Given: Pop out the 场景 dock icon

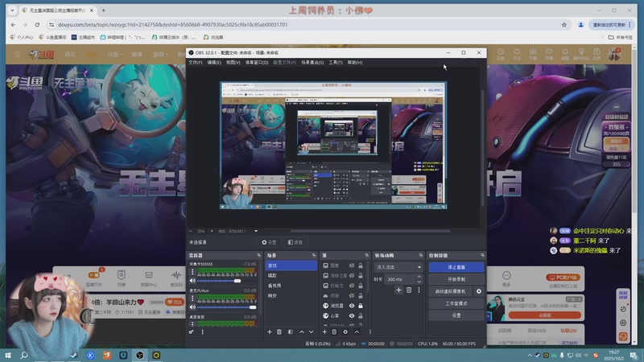Looking at the screenshot, I should coord(314,255).
